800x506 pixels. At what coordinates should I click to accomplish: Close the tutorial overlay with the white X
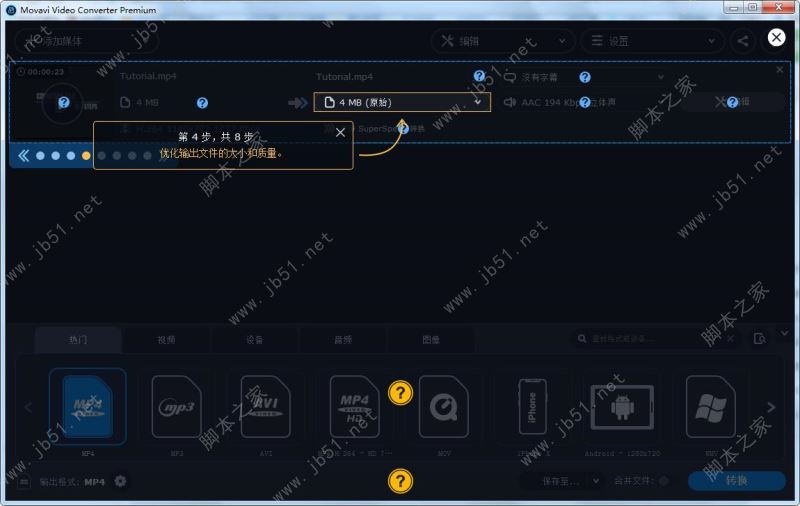776,37
